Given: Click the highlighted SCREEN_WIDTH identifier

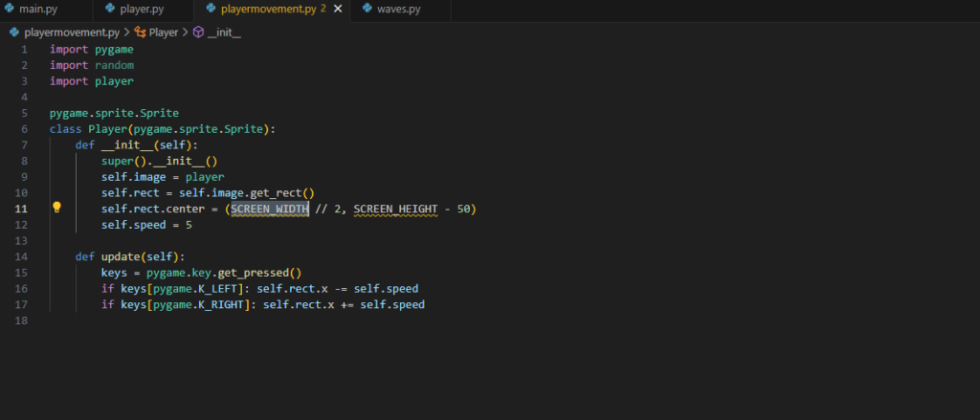Looking at the screenshot, I should tap(269, 209).
